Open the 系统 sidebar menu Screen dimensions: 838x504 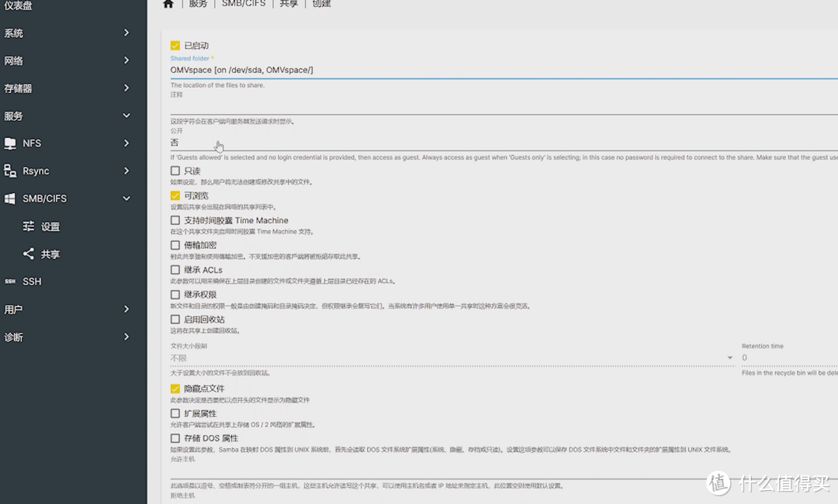[x=73, y=33]
